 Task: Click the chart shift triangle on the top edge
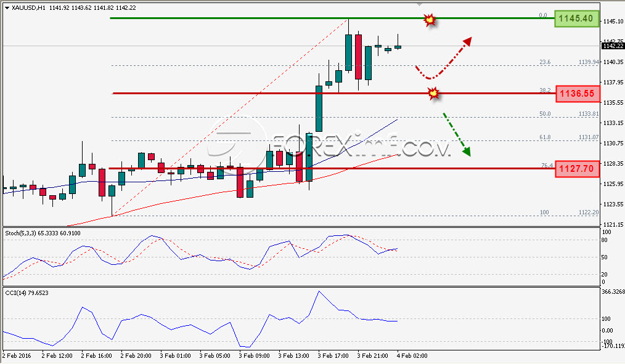[x=419, y=4]
